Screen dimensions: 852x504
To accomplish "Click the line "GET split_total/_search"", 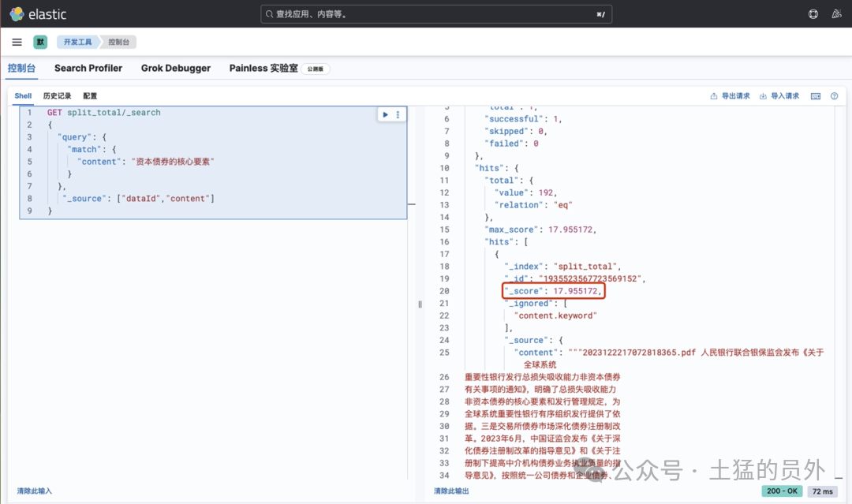I will point(104,113).
